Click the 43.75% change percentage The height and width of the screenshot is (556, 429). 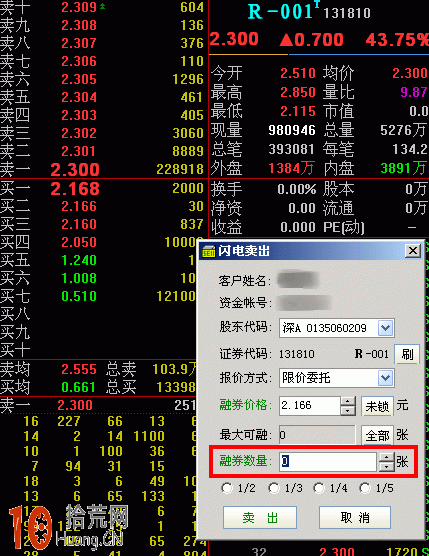click(397, 39)
